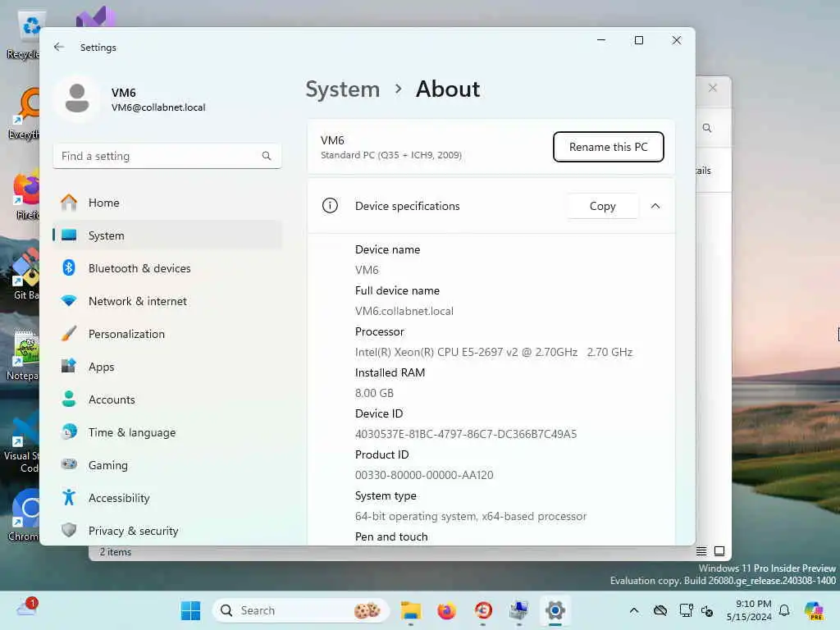The height and width of the screenshot is (630, 840).
Task: Click the System breadcrumb link
Action: coord(342,89)
